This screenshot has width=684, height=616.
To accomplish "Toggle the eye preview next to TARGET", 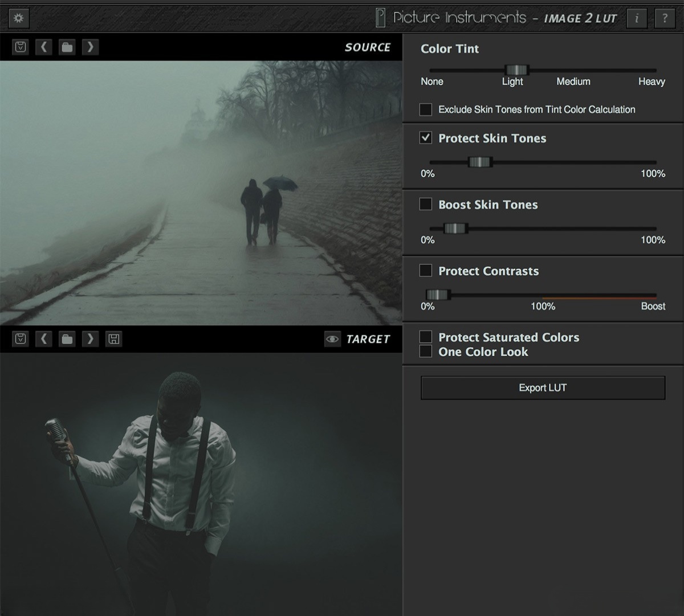I will tap(332, 338).
